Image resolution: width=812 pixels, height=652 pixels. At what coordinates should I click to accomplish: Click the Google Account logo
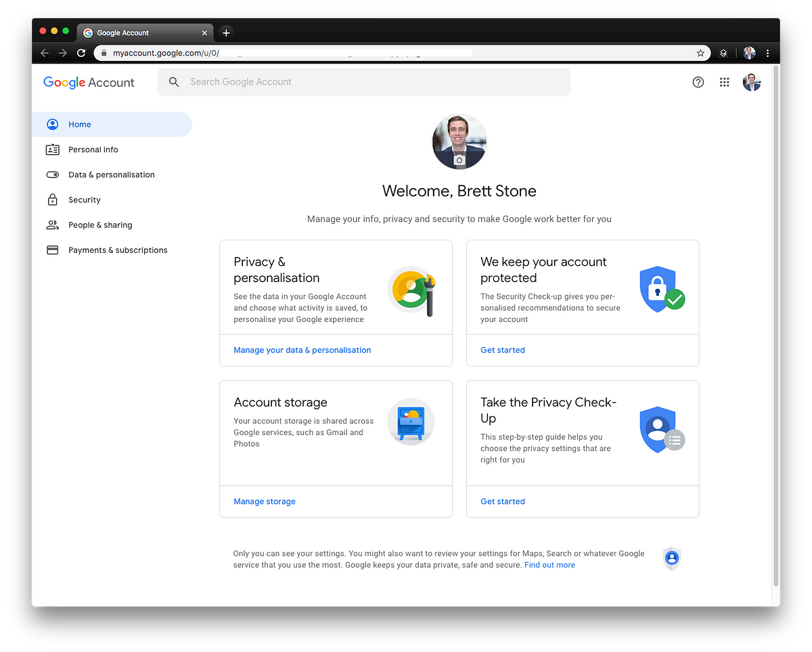[x=89, y=83]
